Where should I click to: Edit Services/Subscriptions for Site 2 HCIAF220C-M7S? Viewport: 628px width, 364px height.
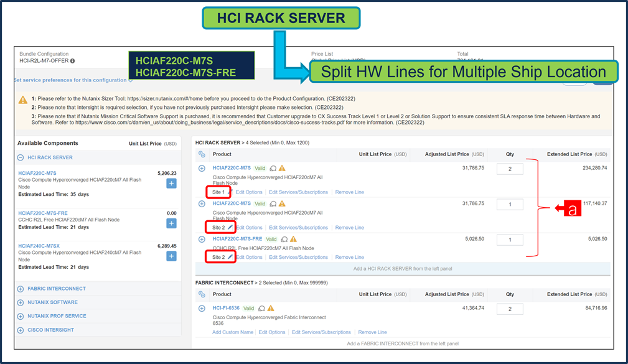pos(298,228)
